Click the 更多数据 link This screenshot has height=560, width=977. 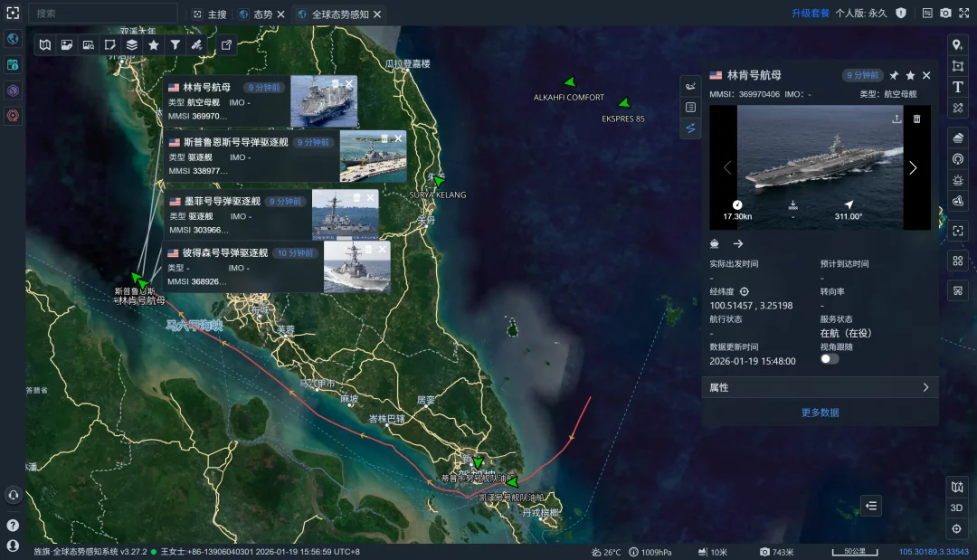(x=820, y=413)
